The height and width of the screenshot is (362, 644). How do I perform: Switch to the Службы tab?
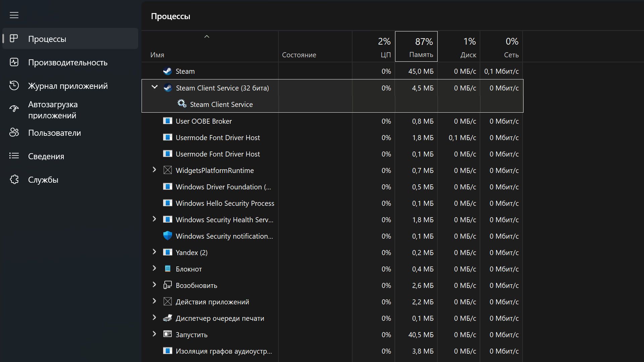click(x=43, y=180)
